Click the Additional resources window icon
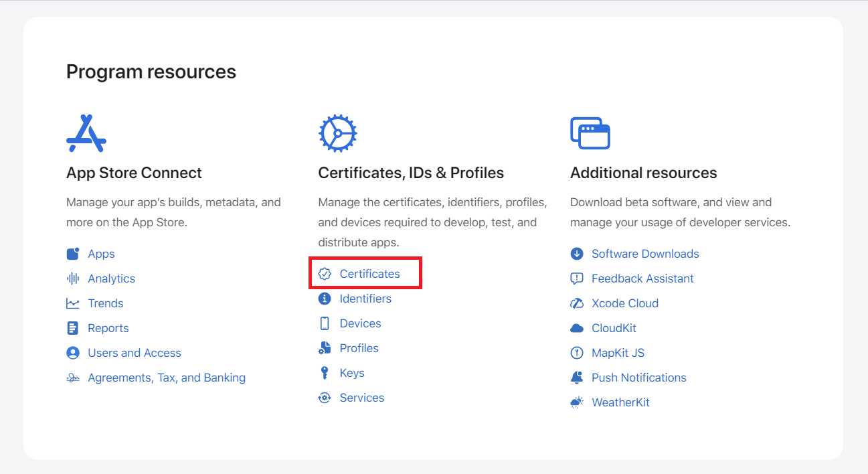Screen dimensions: 868x474 (x=590, y=133)
